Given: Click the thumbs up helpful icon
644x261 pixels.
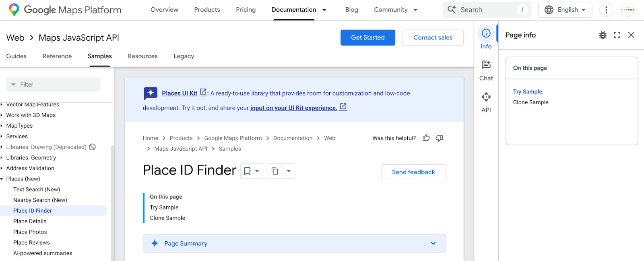Looking at the screenshot, I should (x=426, y=138).
